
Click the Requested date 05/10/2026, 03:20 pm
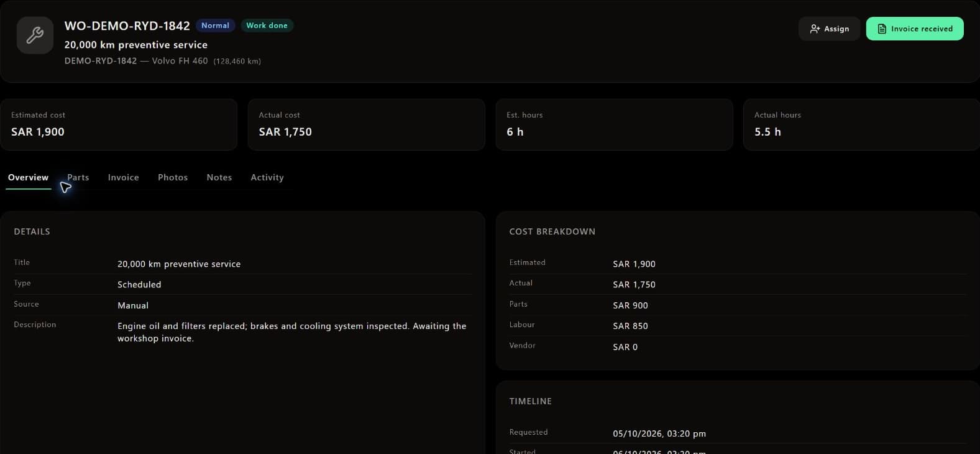click(659, 433)
